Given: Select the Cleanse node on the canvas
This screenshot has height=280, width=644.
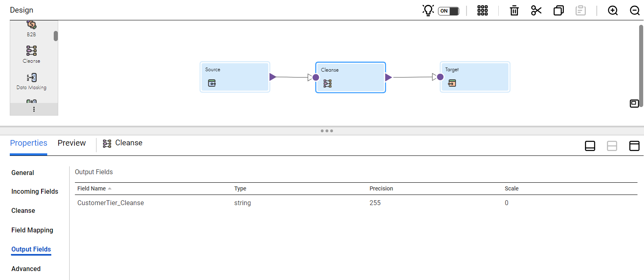Looking at the screenshot, I should (350, 77).
